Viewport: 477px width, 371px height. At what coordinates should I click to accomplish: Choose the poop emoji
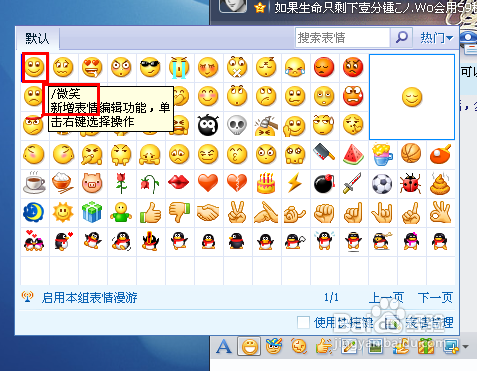point(440,183)
